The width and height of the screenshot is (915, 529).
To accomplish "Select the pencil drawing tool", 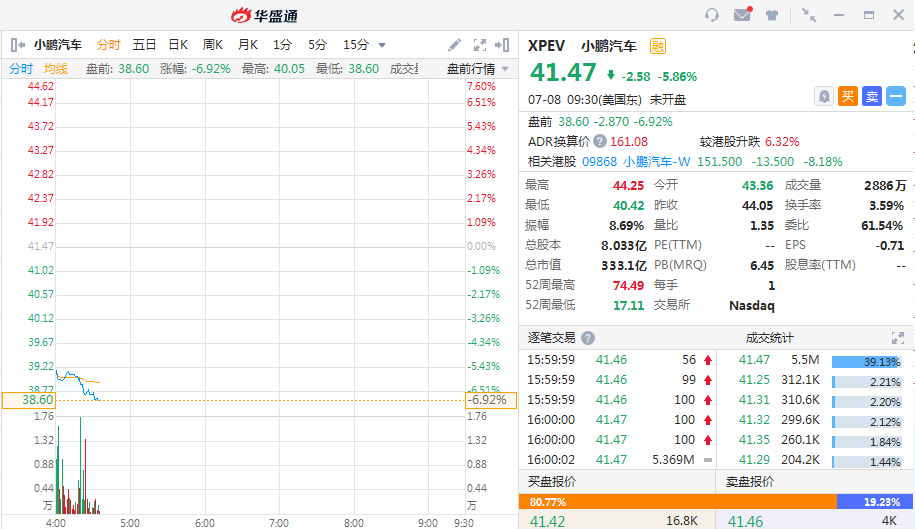I will coord(454,45).
